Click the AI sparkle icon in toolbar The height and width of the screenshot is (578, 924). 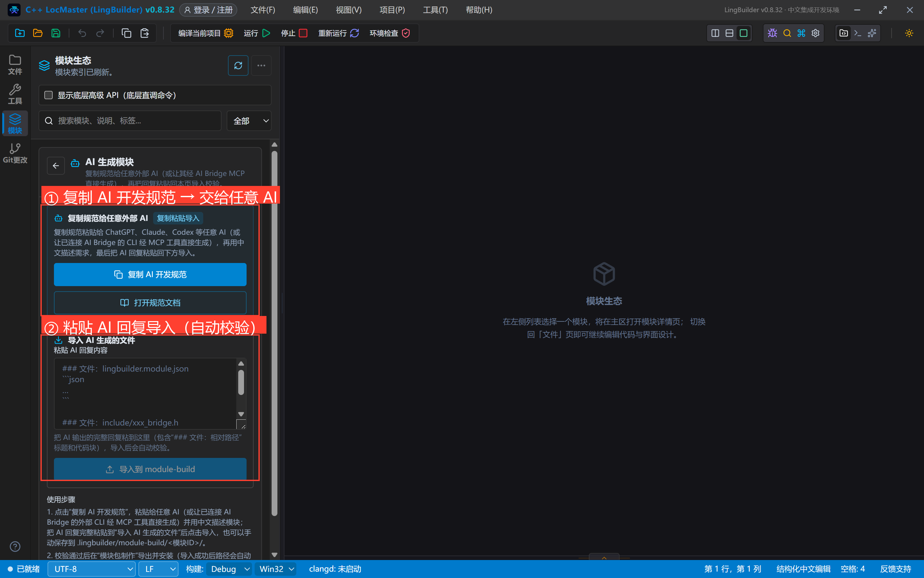coord(872,33)
